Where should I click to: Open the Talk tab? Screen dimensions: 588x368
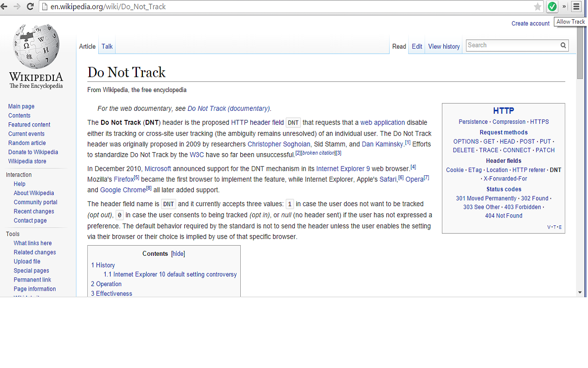pyautogui.click(x=107, y=46)
